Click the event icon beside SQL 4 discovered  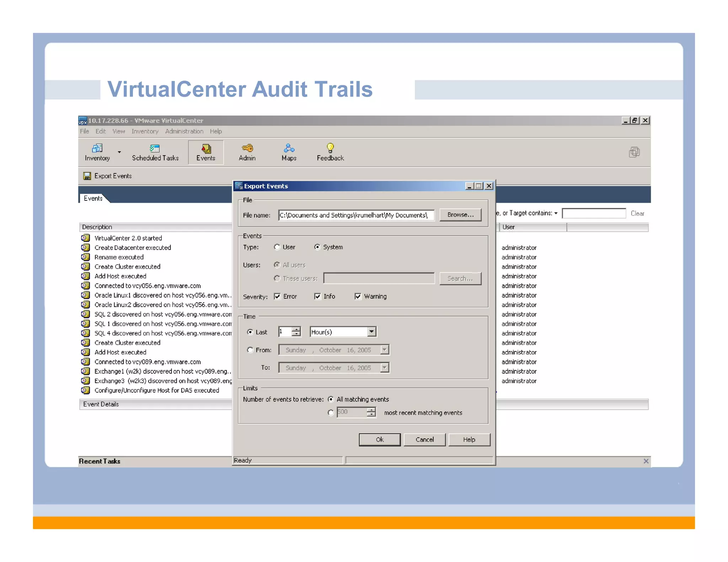(85, 333)
